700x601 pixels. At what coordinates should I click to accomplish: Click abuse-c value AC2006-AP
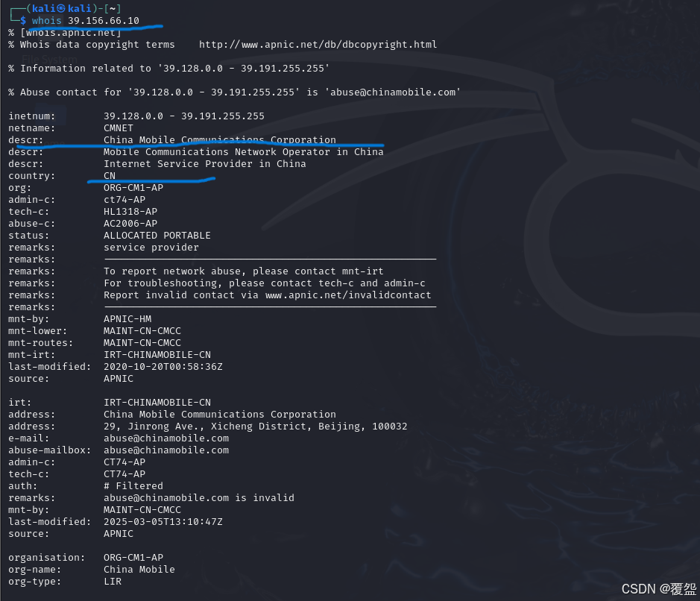[130, 224]
